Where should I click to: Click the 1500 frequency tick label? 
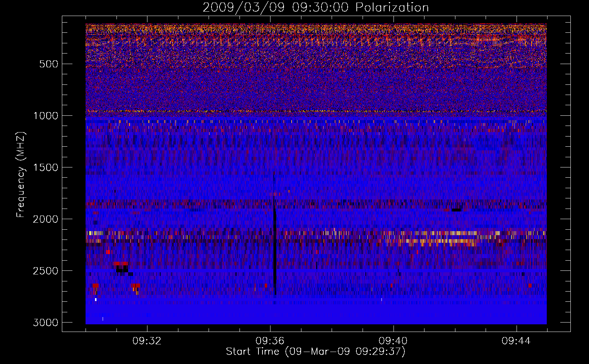point(46,167)
